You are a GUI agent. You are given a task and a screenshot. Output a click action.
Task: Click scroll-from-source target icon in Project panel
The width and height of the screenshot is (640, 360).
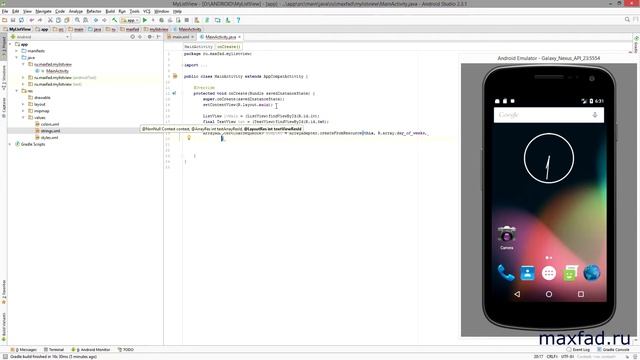coord(132,37)
